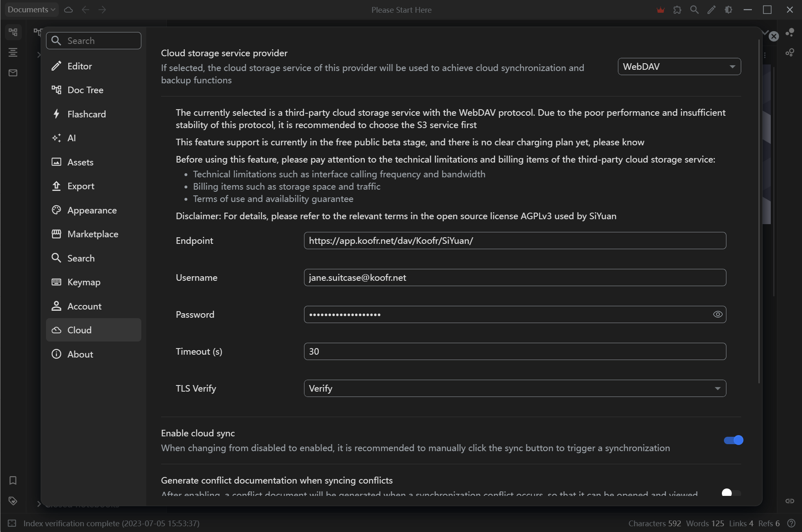Open the cloud storage provider dropdown

point(679,66)
